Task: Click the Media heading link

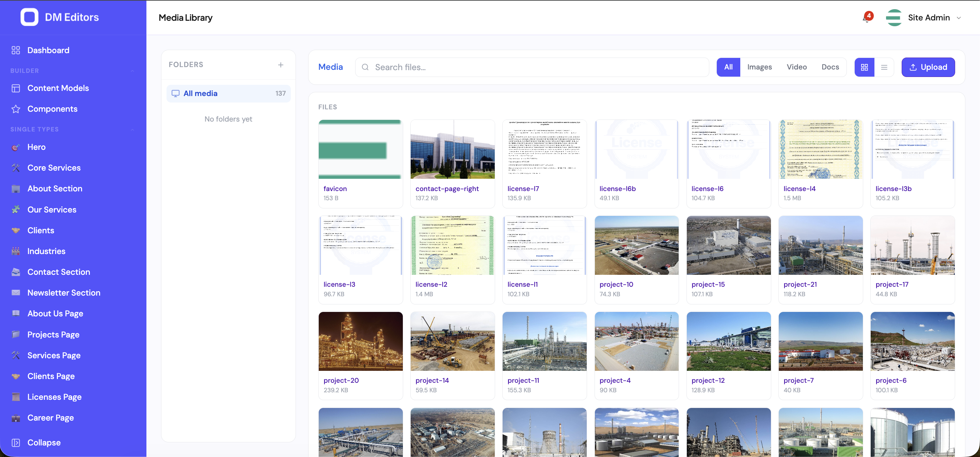Action: pyautogui.click(x=331, y=67)
